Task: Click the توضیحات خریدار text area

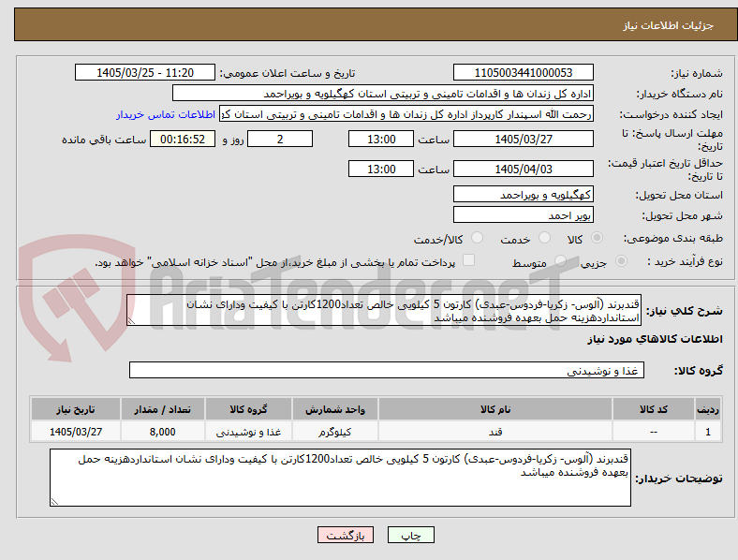Action: (340, 478)
